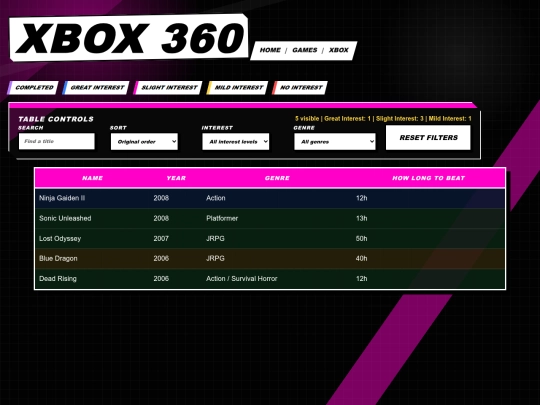Click the Action / Survival Horror genre cell
The image size is (540, 405).
click(x=241, y=279)
